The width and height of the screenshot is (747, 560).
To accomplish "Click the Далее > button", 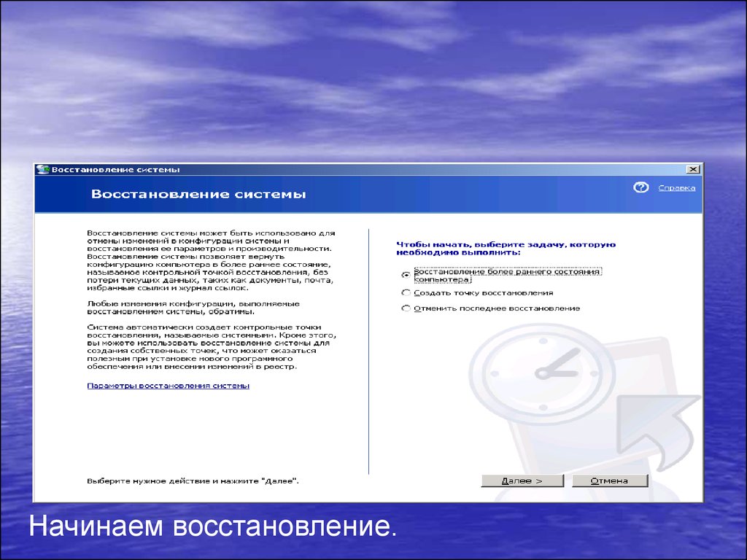I will [x=522, y=481].
